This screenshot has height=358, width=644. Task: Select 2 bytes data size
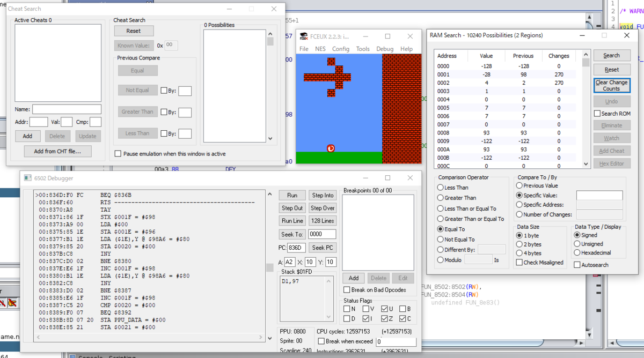pos(519,244)
